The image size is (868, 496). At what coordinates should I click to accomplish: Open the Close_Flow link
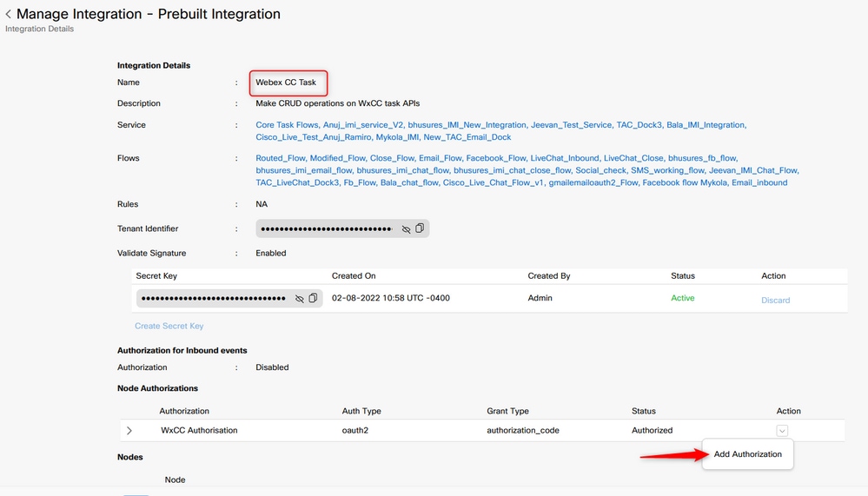(x=392, y=158)
